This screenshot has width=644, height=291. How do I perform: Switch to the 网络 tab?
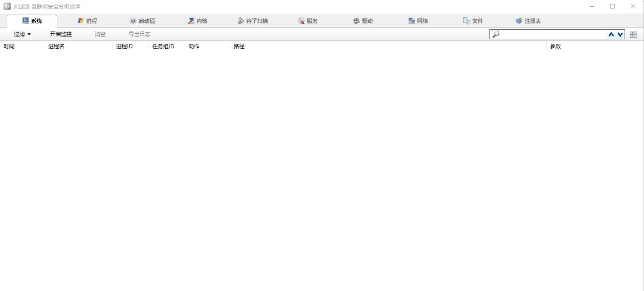tap(418, 21)
